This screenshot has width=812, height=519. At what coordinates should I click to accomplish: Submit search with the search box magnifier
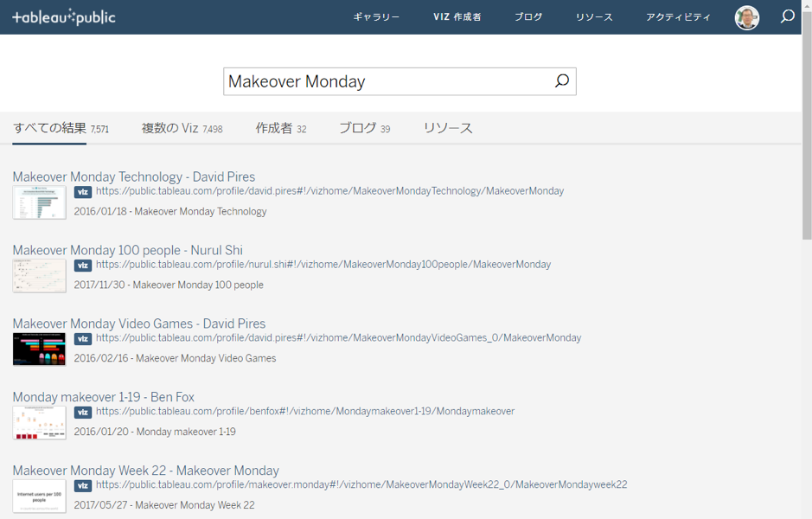[x=561, y=81]
